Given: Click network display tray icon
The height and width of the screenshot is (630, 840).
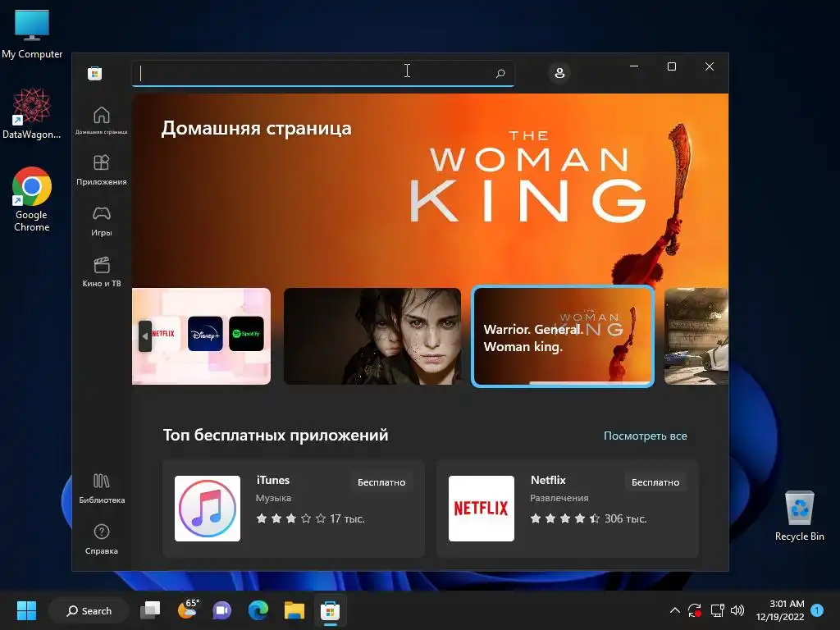Looking at the screenshot, I should click(x=717, y=610).
